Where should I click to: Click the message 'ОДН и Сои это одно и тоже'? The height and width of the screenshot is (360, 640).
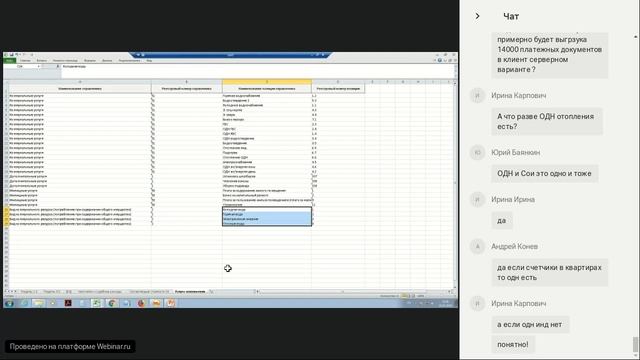(544, 173)
